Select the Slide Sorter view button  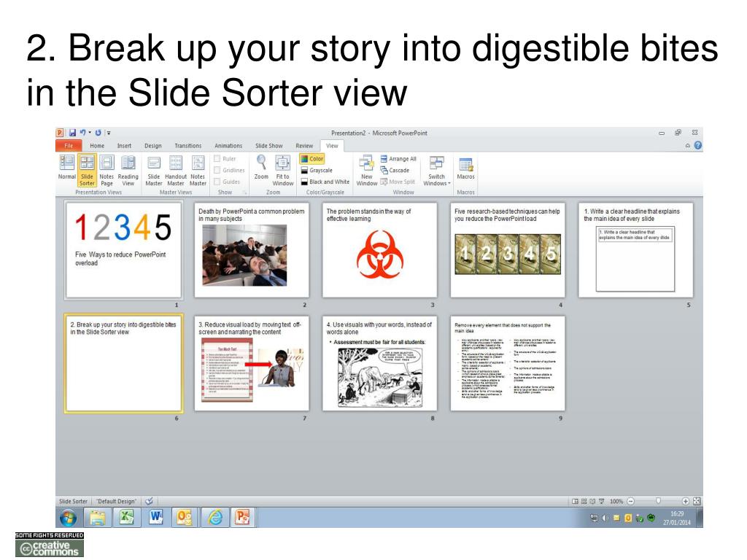pos(87,170)
